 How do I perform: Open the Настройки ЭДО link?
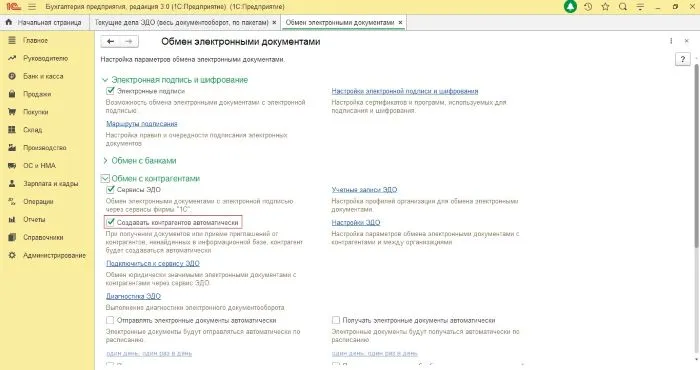tap(356, 222)
